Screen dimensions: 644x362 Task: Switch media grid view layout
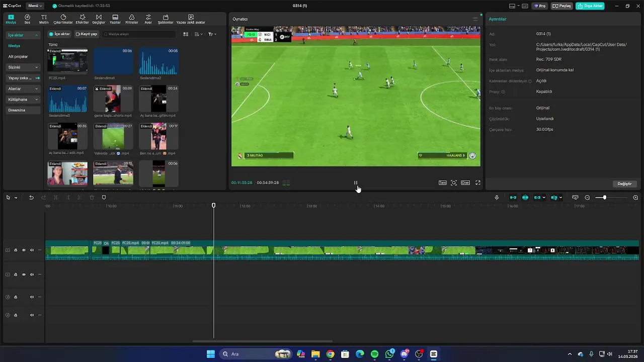tap(186, 34)
